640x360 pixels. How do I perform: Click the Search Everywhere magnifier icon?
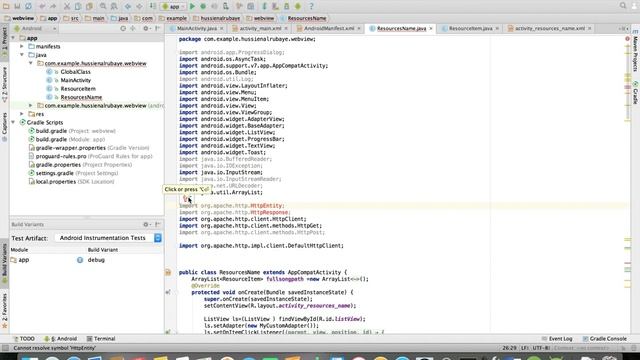pos(623,6)
